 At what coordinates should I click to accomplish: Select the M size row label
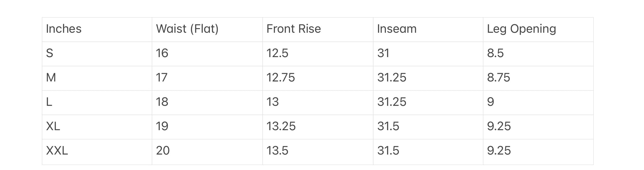coord(51,77)
